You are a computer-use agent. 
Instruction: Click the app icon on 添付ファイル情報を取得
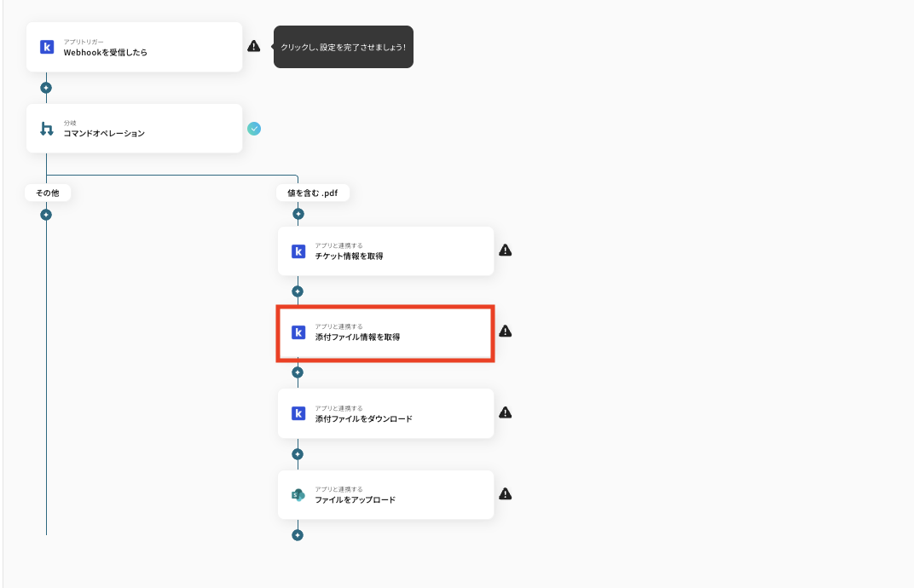pos(298,332)
